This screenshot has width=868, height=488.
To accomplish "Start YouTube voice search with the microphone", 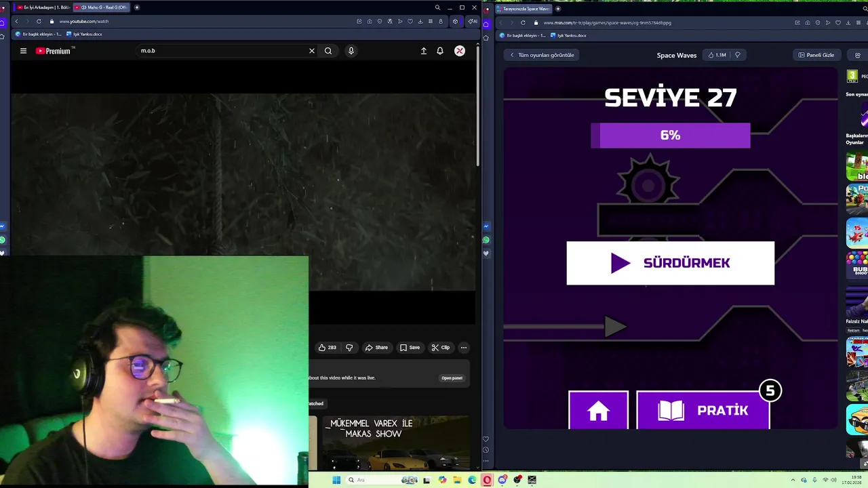I will click(351, 51).
